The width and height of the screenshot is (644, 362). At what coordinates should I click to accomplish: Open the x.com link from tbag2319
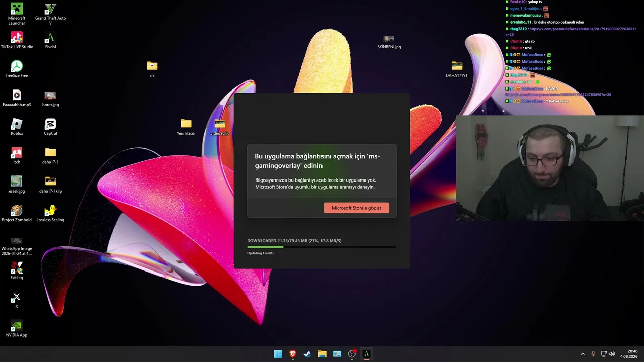(571, 32)
